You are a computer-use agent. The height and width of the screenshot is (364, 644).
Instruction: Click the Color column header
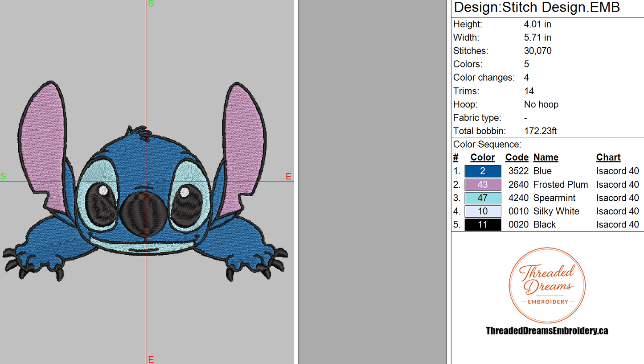tap(483, 157)
